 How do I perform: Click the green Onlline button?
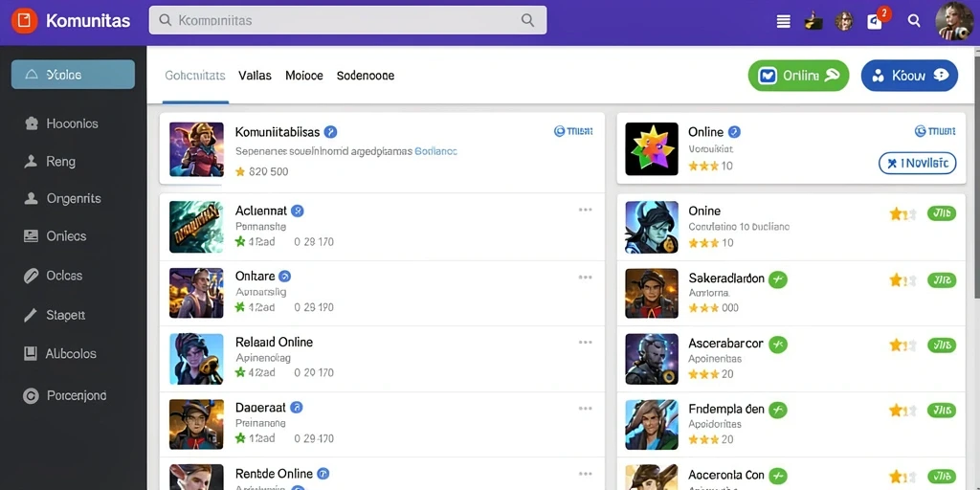pos(799,76)
